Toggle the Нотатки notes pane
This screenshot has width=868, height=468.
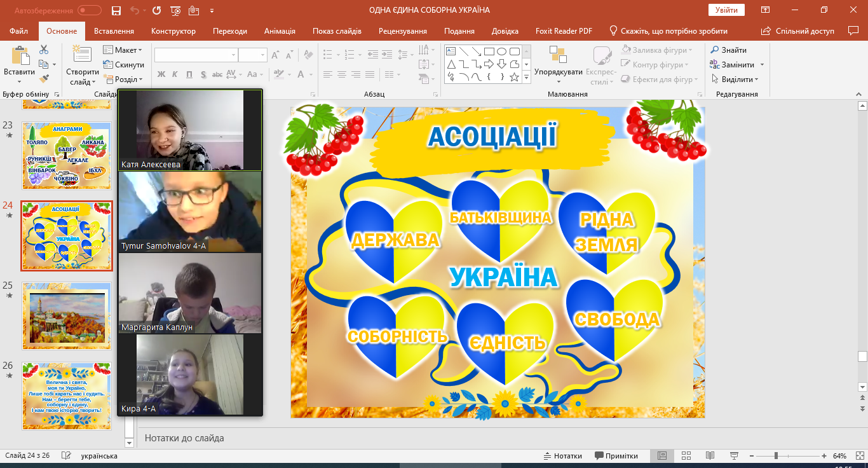[562, 456]
